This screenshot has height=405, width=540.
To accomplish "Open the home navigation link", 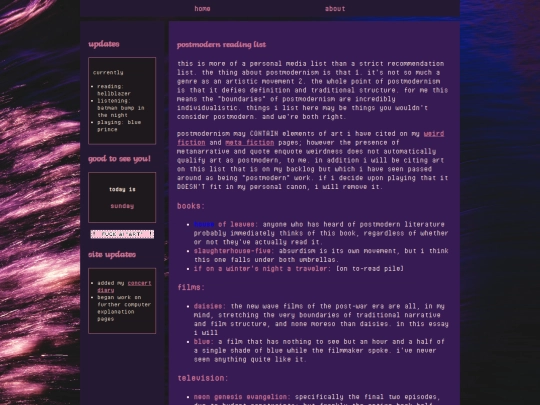I will (202, 9).
